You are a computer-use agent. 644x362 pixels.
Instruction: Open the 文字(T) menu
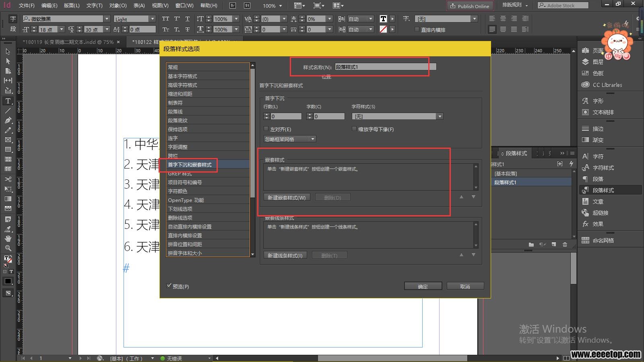point(94,6)
